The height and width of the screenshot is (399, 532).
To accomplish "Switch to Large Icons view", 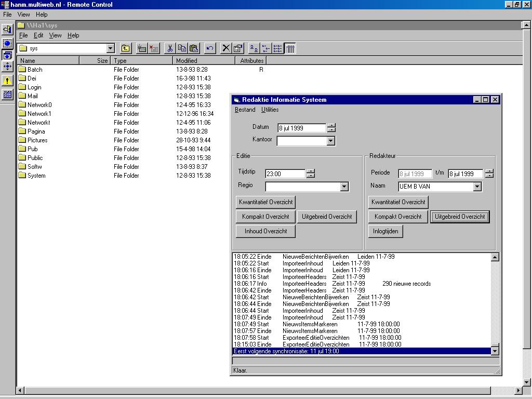I will tap(254, 48).
